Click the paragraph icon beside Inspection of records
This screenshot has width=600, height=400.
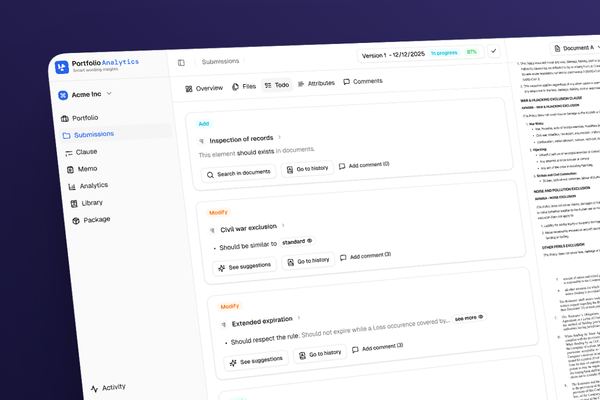point(202,141)
